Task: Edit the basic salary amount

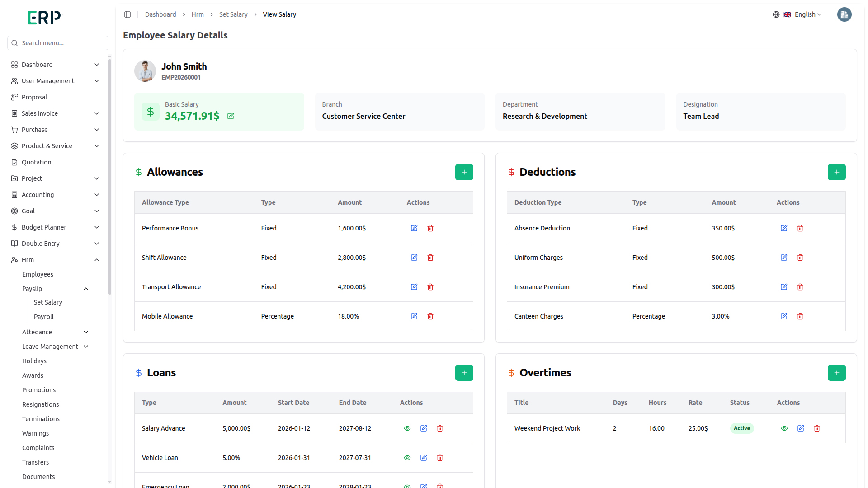Action: coord(231,116)
